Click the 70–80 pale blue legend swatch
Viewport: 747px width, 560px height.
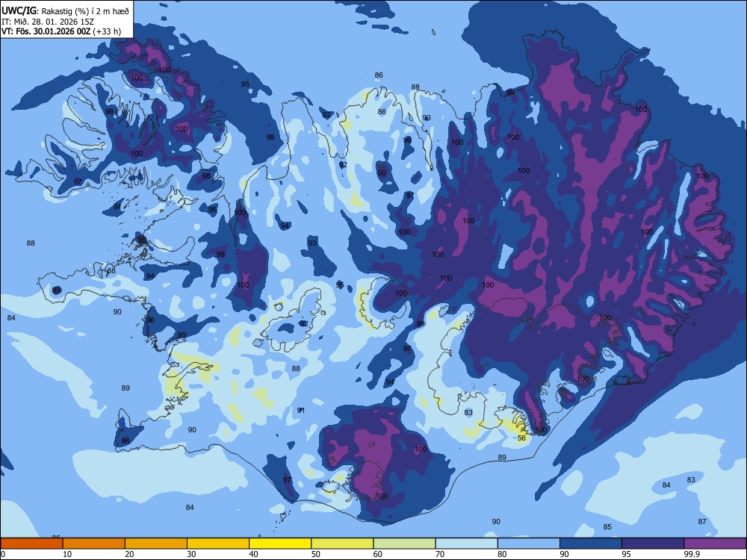(467, 544)
